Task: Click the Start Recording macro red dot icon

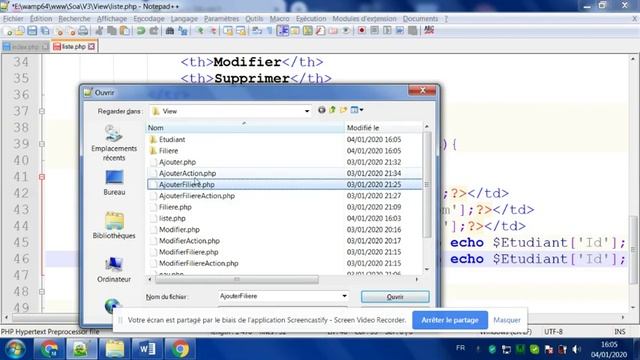Action: 362,31
